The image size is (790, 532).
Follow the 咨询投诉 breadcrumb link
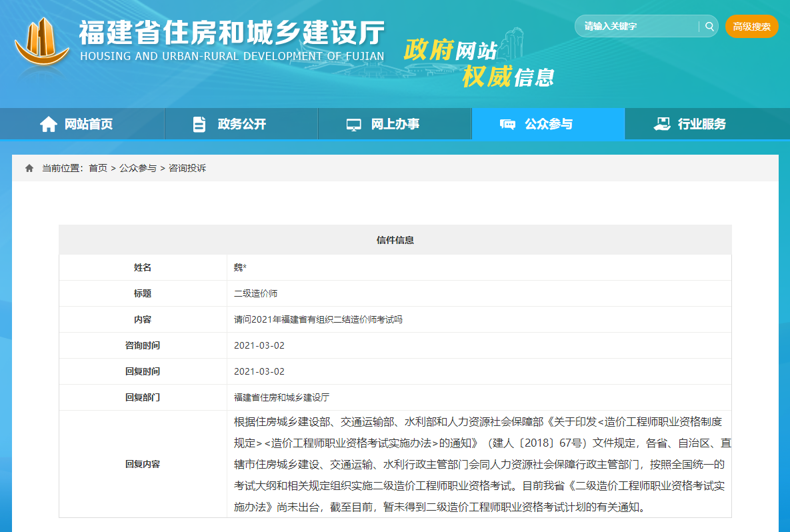187,169
